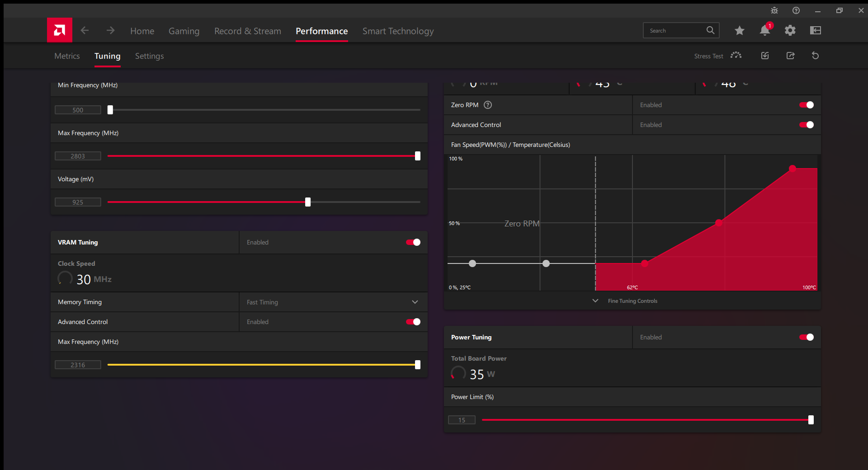Image resolution: width=868 pixels, height=470 pixels.
Task: Select the first gray fan curve point
Action: pyautogui.click(x=472, y=263)
